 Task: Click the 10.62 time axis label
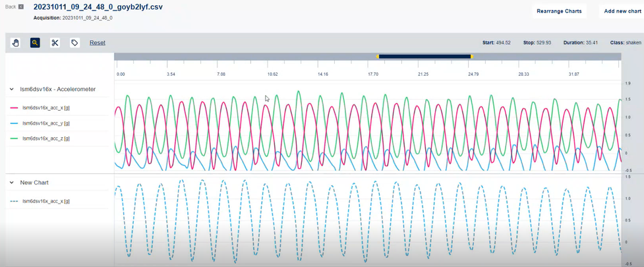(272, 74)
